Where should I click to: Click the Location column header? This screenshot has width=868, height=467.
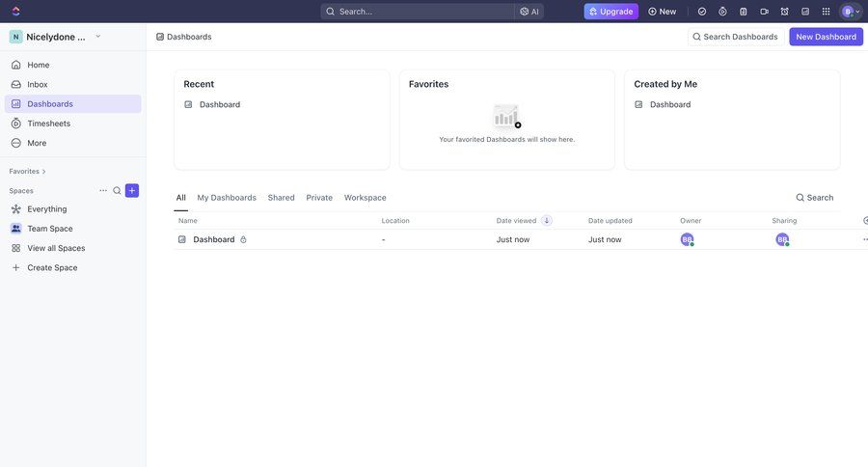[395, 221]
